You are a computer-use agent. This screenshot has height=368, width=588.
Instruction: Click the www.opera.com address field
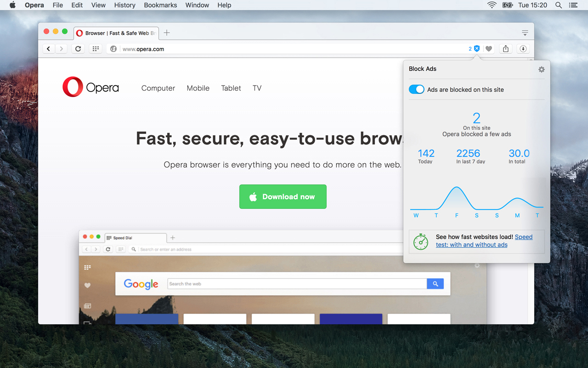(x=294, y=49)
